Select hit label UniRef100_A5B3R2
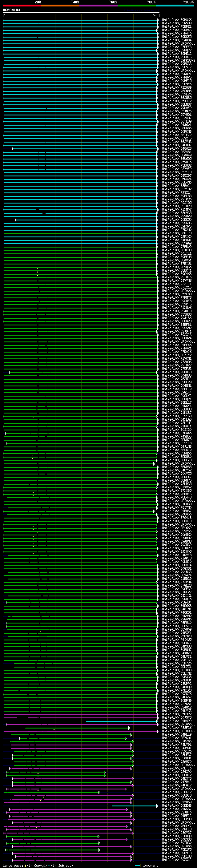Viewport: 197px width, 868px height. click(177, 714)
